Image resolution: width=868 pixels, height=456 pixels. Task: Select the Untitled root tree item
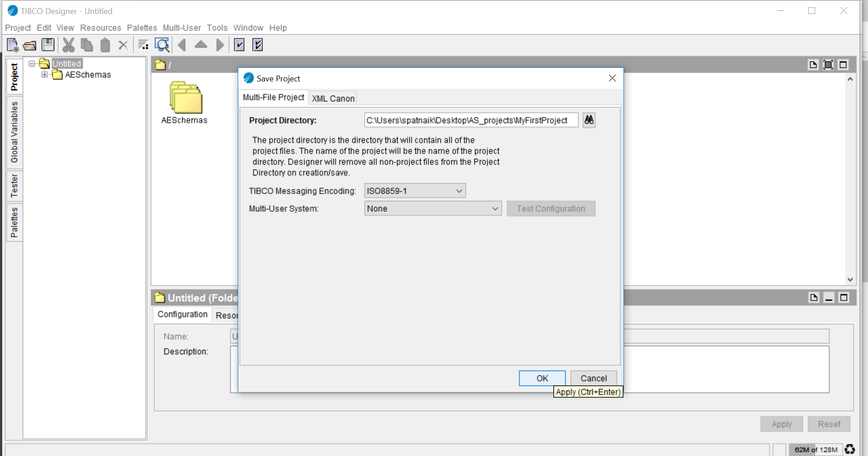67,64
